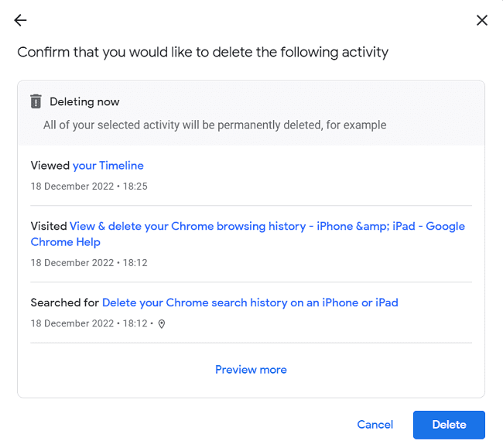Expand the list with Preview more
The width and height of the screenshot is (503, 448).
[x=251, y=370]
